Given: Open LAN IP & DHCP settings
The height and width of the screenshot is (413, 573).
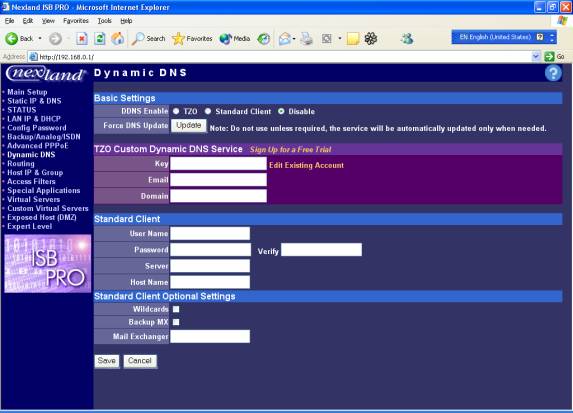Looking at the screenshot, I should point(34,119).
